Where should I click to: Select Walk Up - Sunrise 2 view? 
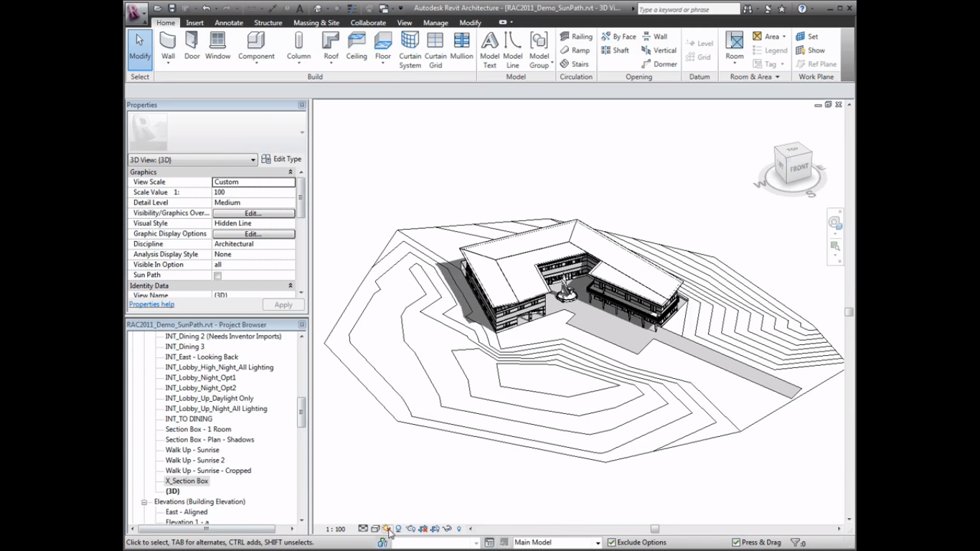(194, 460)
